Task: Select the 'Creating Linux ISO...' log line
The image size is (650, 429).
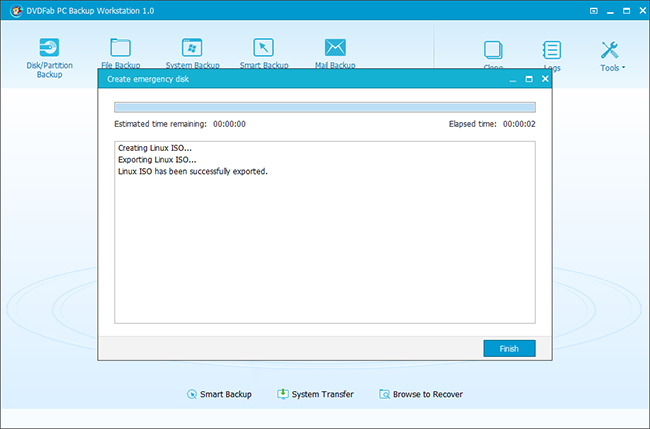Action: [155, 148]
